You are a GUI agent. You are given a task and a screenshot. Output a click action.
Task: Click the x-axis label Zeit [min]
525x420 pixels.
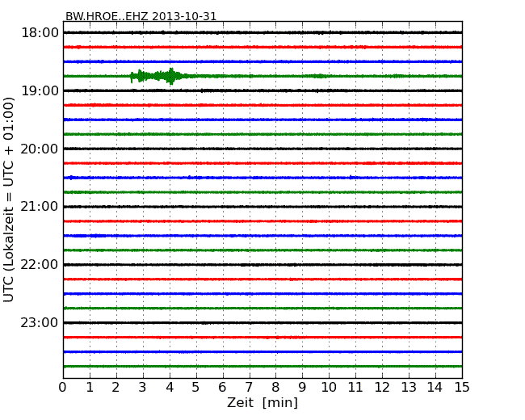[x=262, y=402]
